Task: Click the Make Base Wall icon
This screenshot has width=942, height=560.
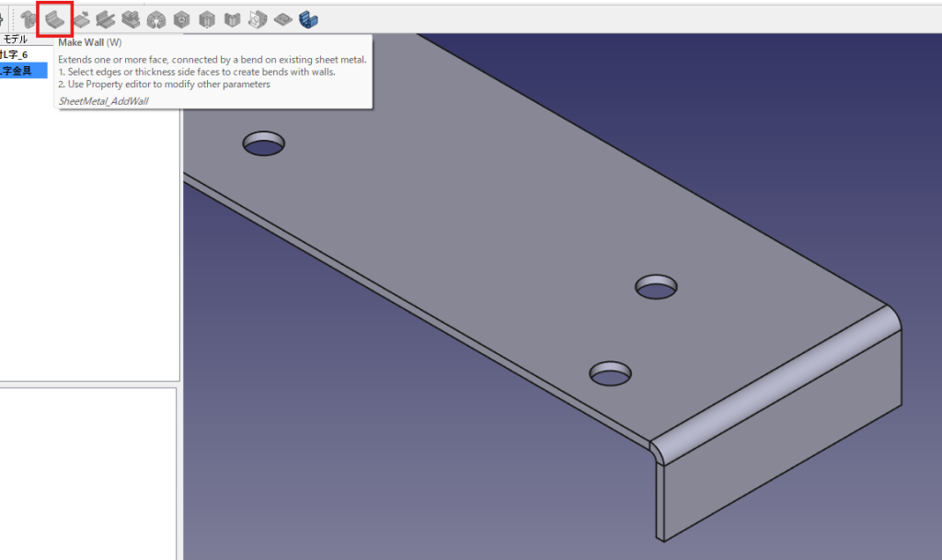Action: pyautogui.click(x=28, y=18)
